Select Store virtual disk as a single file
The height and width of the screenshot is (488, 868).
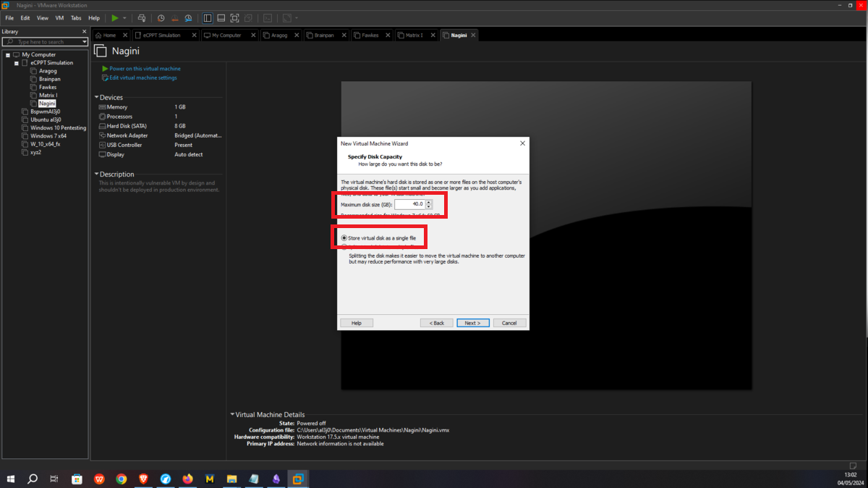tap(378, 238)
